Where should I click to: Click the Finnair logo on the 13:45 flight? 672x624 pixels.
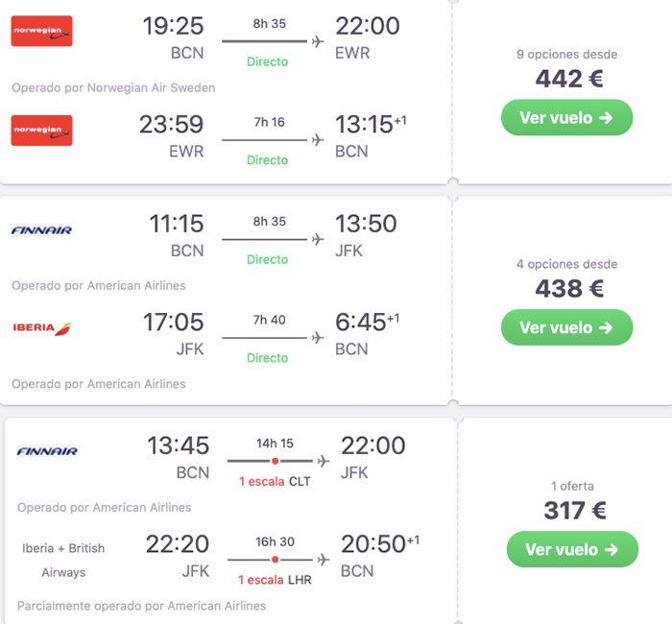coord(47,451)
